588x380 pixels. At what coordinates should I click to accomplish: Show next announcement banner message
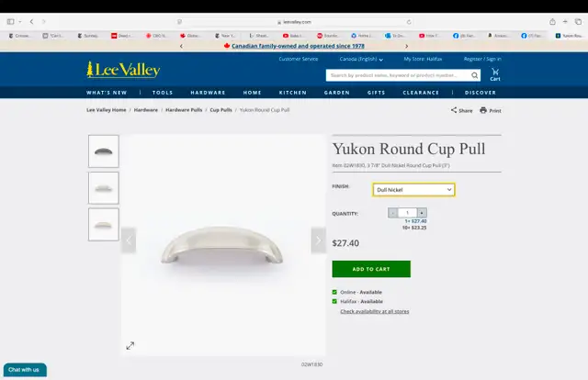pyautogui.click(x=406, y=46)
